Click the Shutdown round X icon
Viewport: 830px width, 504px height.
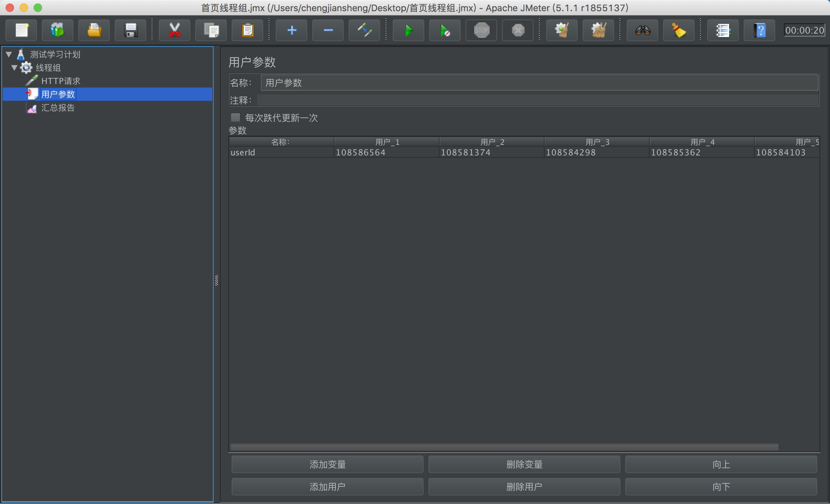pos(518,30)
